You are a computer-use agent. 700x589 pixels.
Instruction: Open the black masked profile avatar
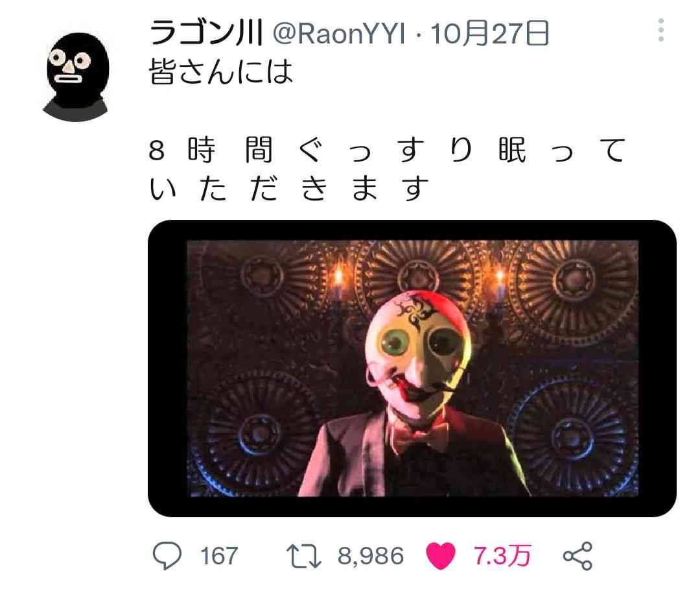[76, 77]
